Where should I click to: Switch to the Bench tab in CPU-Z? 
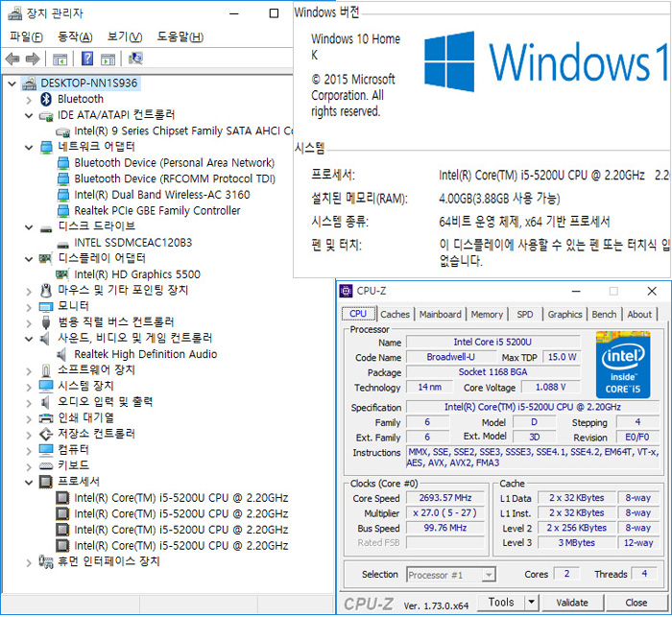[x=604, y=315]
